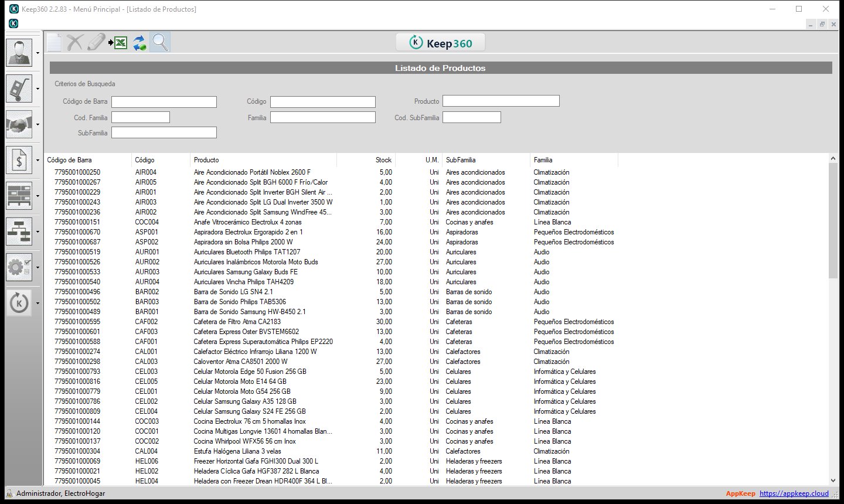
Task: Click the scrollbar down arrow of product list
Action: click(x=833, y=481)
